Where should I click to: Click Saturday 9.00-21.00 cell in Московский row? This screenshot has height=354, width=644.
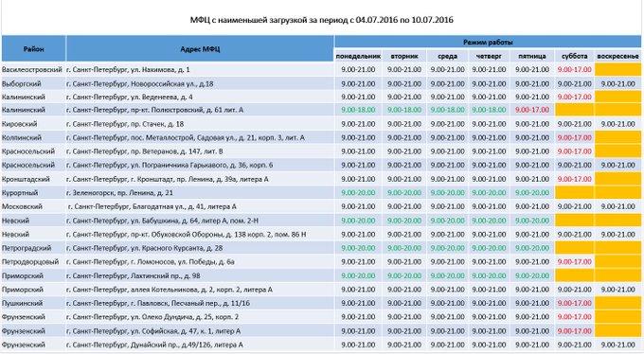[575, 206]
